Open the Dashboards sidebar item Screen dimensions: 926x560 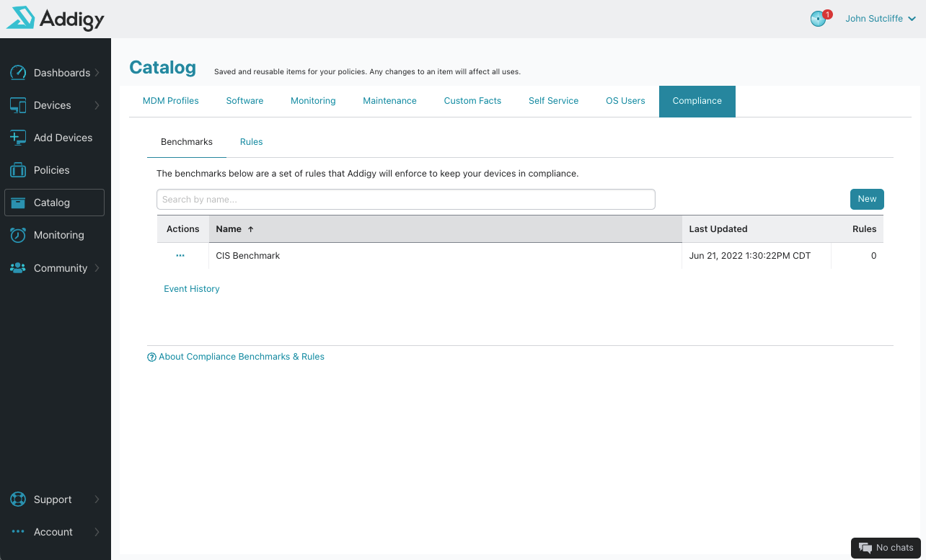click(x=55, y=73)
